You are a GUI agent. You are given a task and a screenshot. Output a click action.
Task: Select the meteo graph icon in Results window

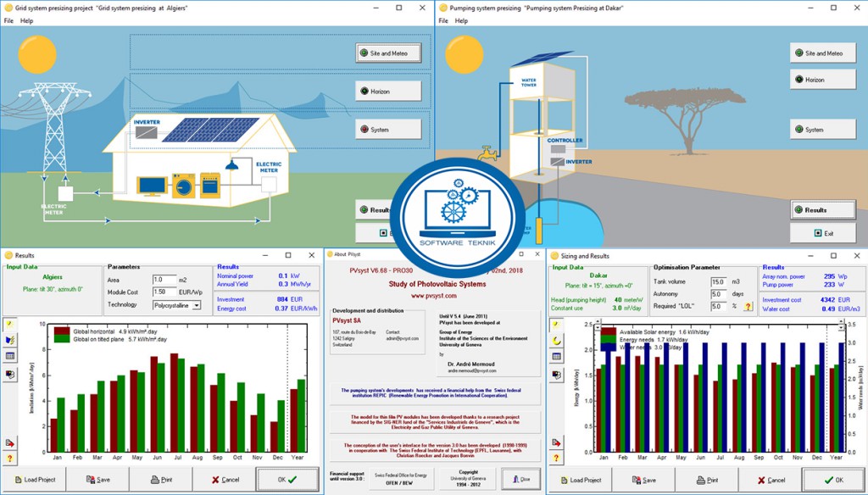click(9, 324)
